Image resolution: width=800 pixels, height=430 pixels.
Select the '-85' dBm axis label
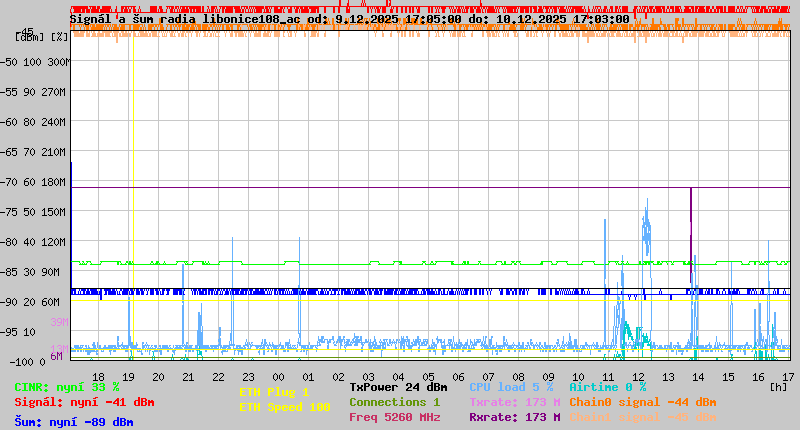click(9, 272)
